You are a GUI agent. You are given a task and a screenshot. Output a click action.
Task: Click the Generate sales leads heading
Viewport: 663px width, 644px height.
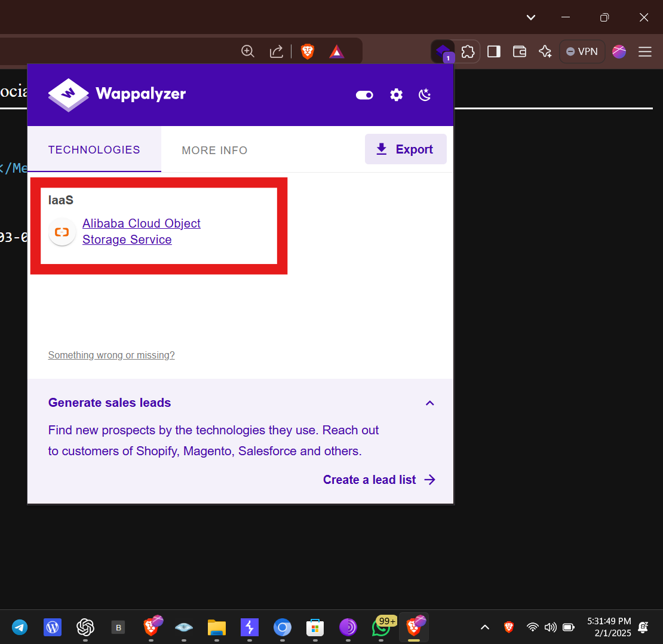[x=109, y=403]
